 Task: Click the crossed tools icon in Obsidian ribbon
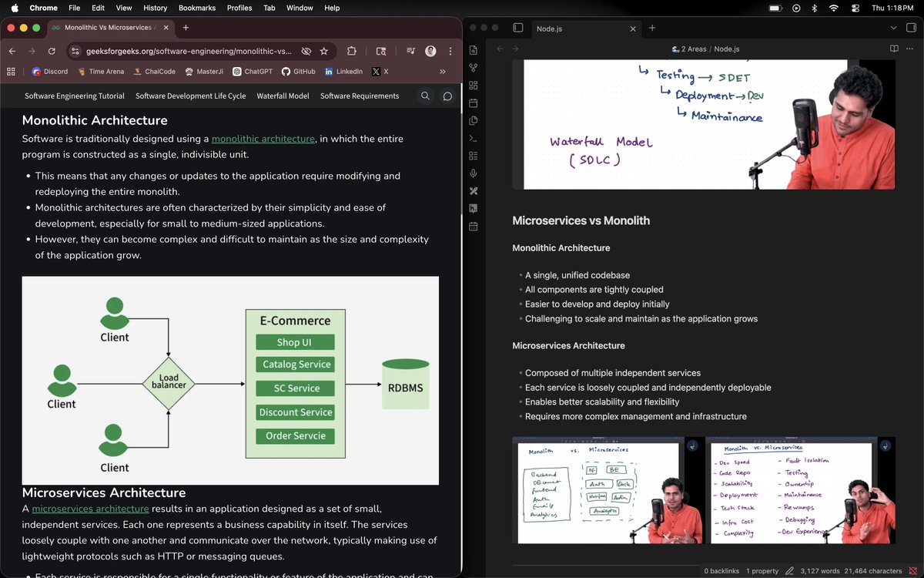click(x=474, y=191)
